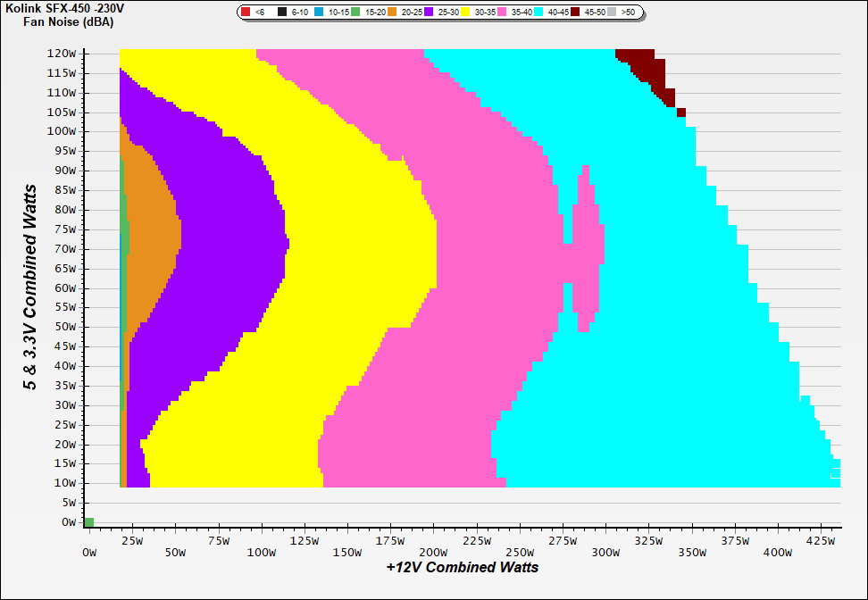The height and width of the screenshot is (600, 868).
Task: Select the orange 20-25 legend swatch
Action: click(392, 12)
